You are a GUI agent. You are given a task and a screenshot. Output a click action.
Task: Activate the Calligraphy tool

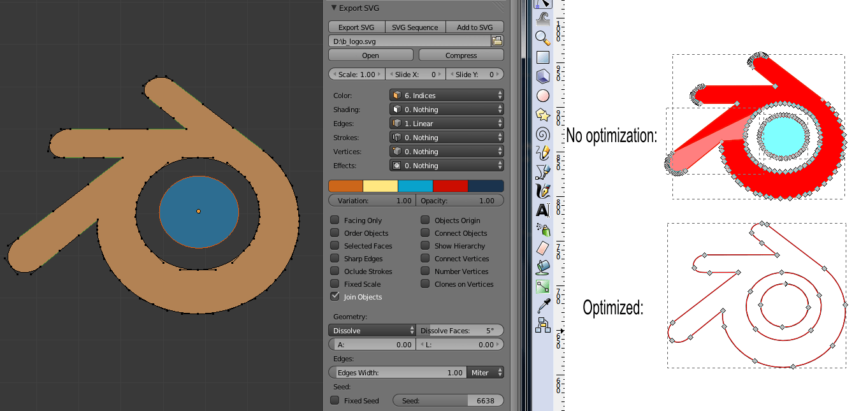542,190
